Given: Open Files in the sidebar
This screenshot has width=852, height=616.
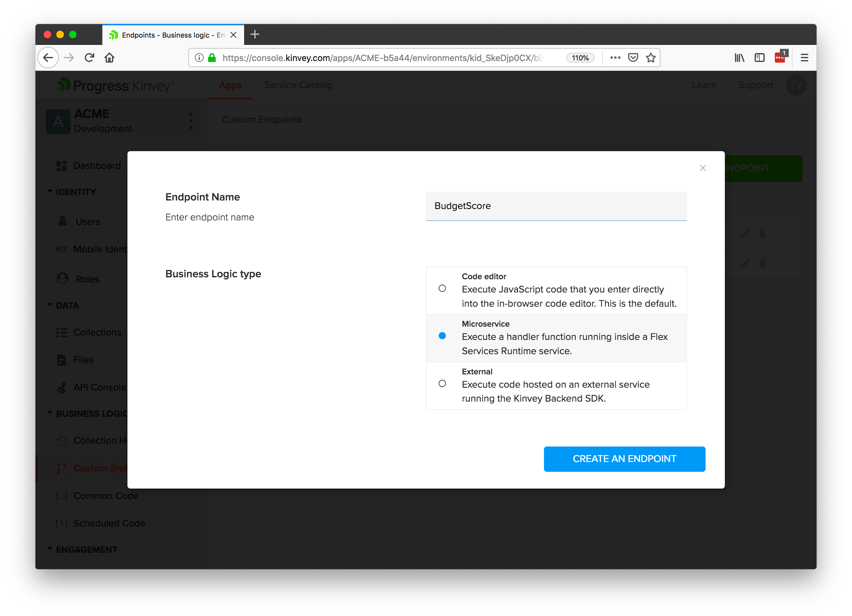Looking at the screenshot, I should [83, 360].
